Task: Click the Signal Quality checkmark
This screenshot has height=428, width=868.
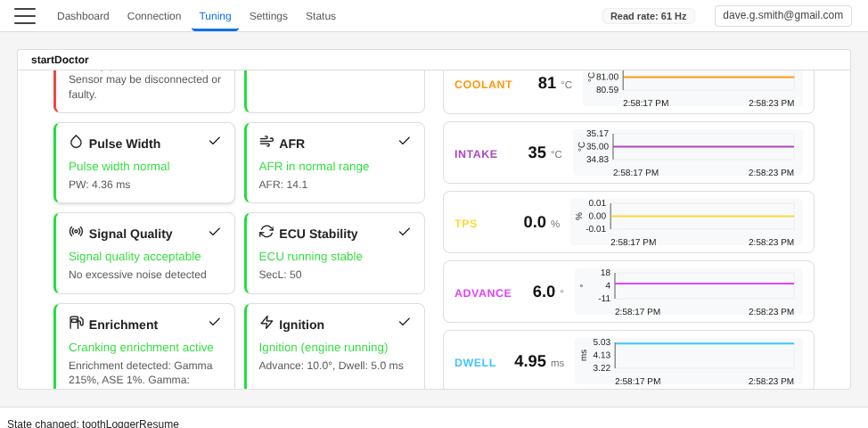Action: coord(215,232)
